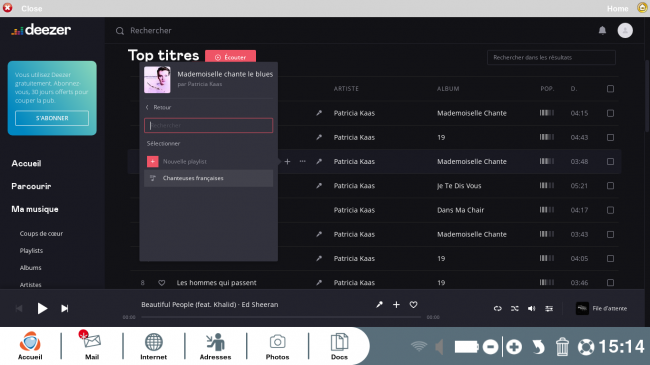This screenshot has height=365, width=650.
Task: Open Coups de cœur
Action: tap(41, 234)
